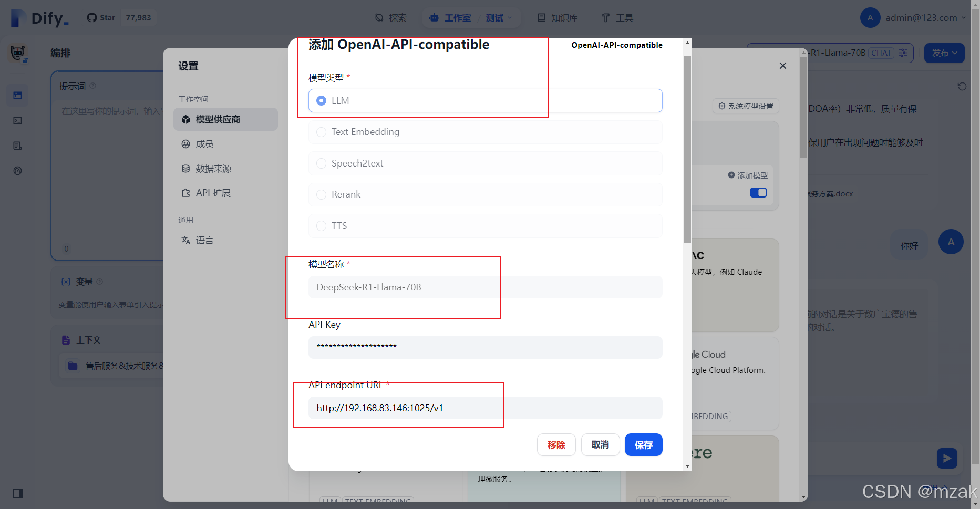The image size is (980, 509).
Task: Click the settings panel scrollbar thumb
Action: click(803, 107)
